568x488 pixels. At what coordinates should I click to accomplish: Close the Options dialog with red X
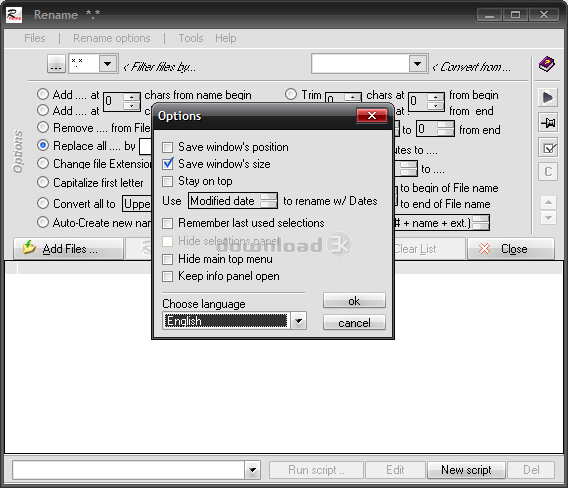point(372,116)
